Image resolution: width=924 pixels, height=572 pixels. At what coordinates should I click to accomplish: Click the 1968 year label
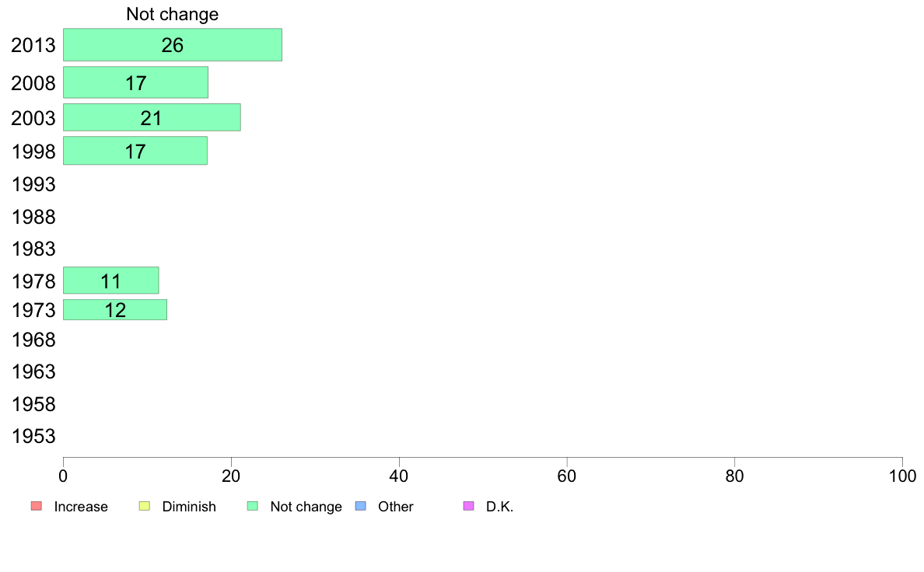pos(33,340)
